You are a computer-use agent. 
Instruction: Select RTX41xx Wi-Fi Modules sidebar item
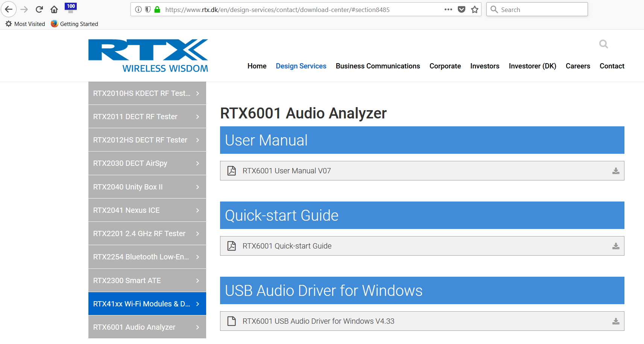coord(147,304)
